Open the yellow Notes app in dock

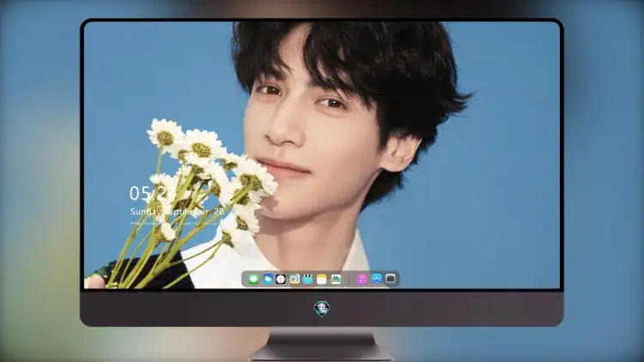pyautogui.click(x=322, y=280)
